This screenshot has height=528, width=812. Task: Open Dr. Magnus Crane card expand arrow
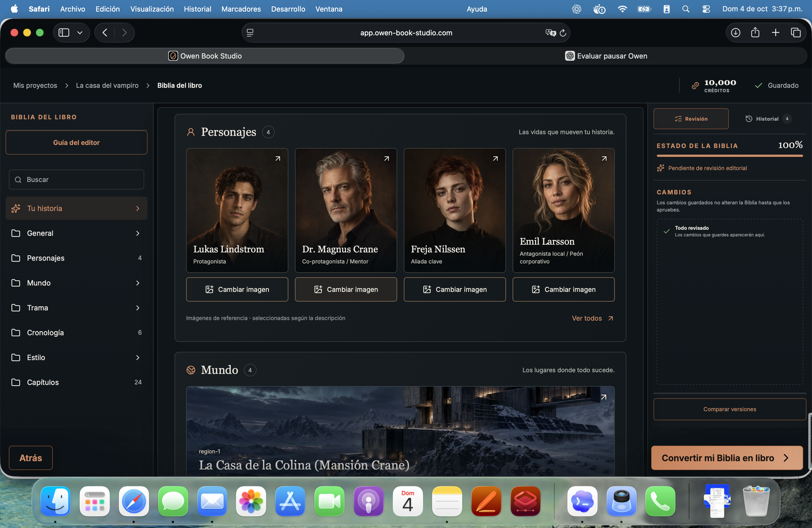387,159
